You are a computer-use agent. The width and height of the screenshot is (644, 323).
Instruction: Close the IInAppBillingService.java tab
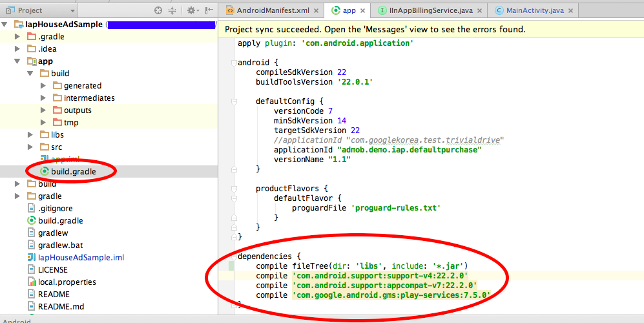click(479, 11)
